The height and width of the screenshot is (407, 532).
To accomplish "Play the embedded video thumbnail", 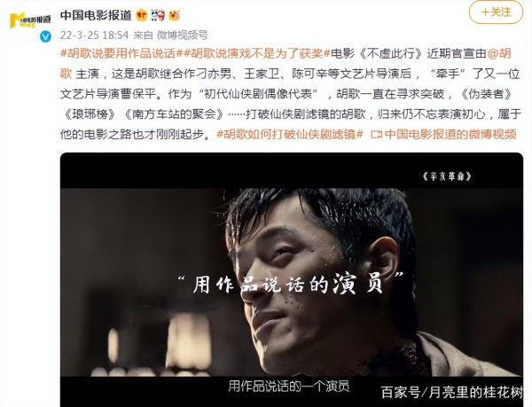I will tap(292, 279).
